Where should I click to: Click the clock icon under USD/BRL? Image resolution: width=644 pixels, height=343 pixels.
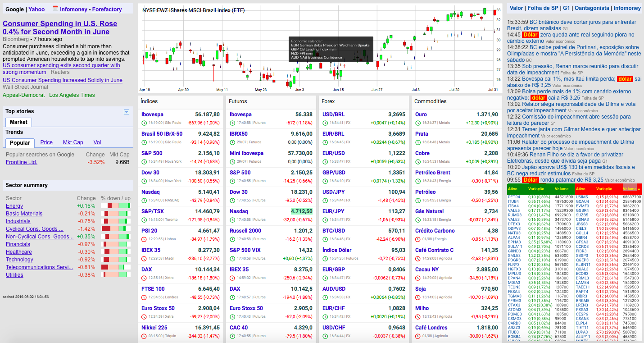point(325,123)
